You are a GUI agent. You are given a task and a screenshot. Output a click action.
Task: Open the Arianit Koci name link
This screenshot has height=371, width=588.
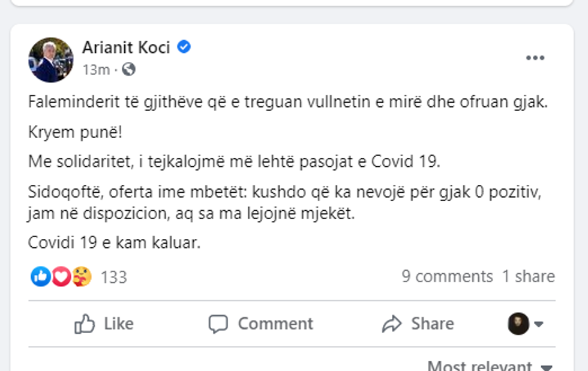[126, 47]
